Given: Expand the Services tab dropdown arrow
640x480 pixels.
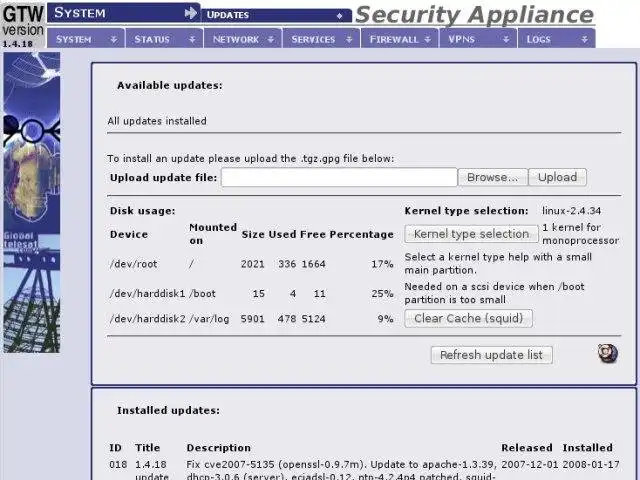Looking at the screenshot, I should coord(349,39).
